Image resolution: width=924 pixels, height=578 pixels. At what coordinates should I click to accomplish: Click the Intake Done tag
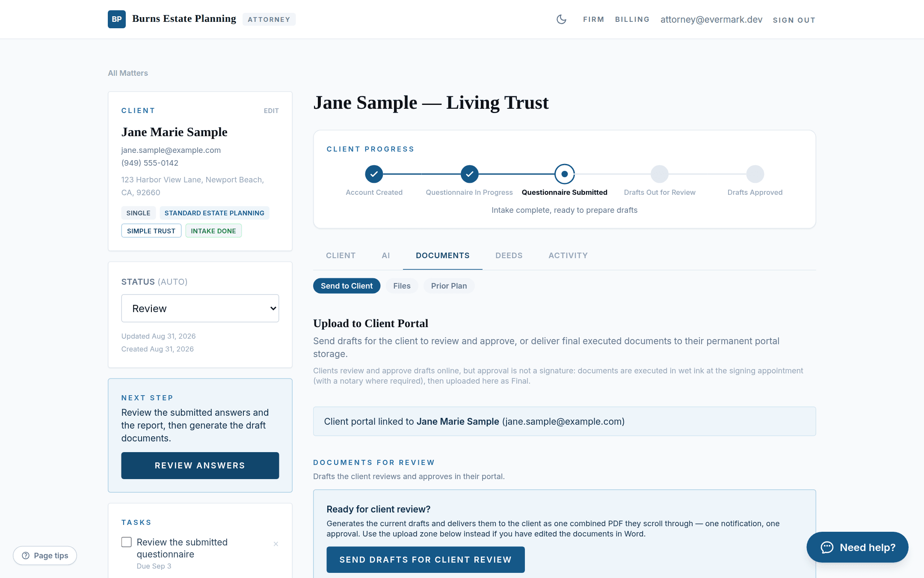click(x=213, y=231)
